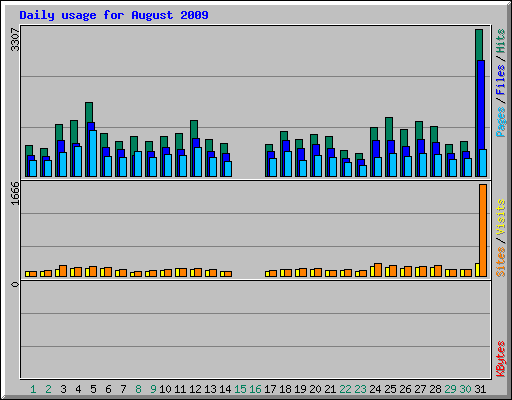Click the green Hits bar for day 12

click(194, 129)
